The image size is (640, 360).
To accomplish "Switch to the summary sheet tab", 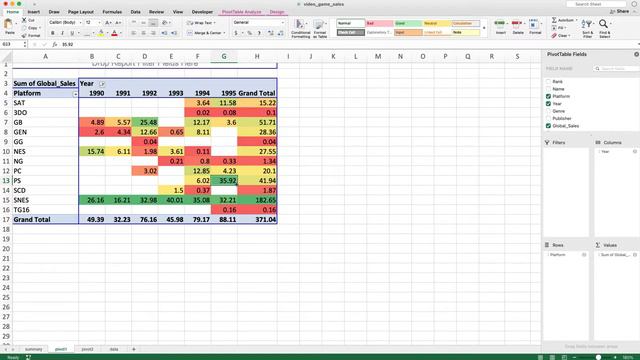I will tap(33, 349).
